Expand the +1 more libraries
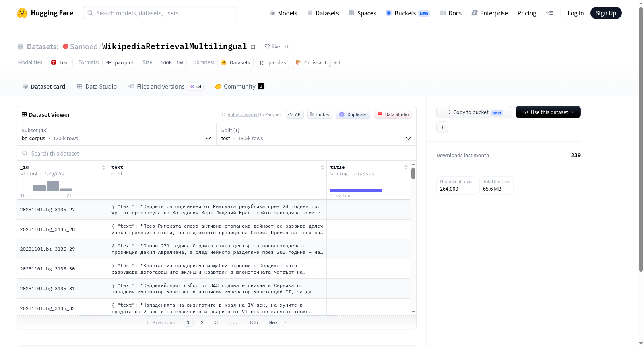Screen dimensions: 644x347 click(337, 62)
